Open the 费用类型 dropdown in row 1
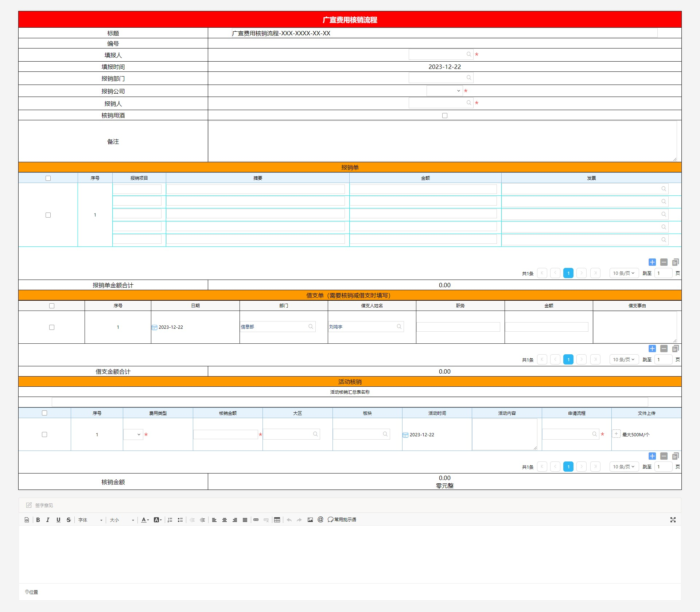 tap(133, 434)
